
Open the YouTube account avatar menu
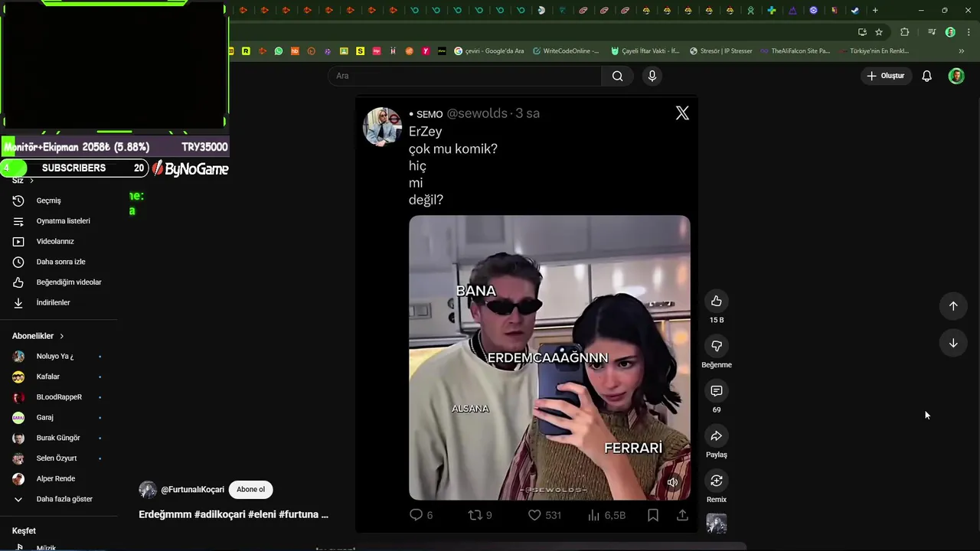pos(956,76)
